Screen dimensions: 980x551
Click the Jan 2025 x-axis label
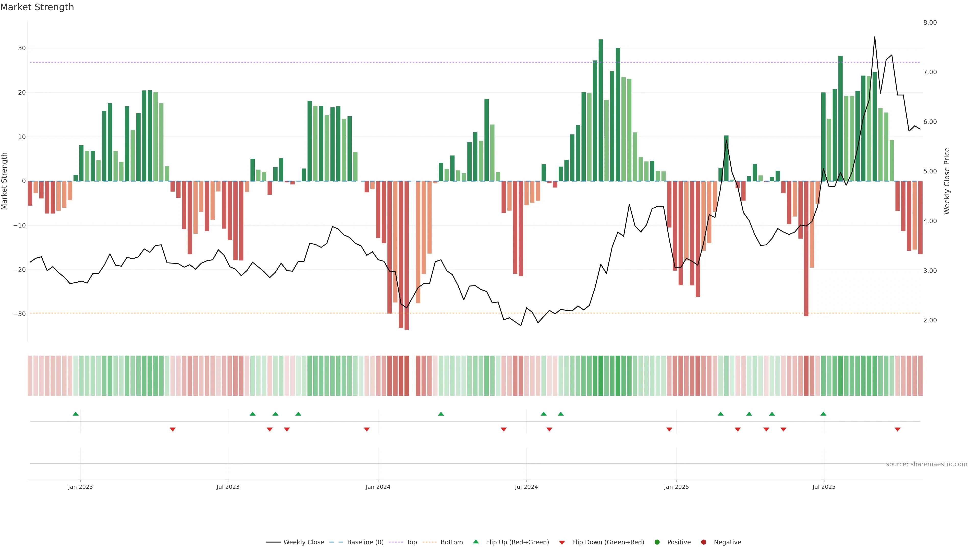click(x=676, y=487)
